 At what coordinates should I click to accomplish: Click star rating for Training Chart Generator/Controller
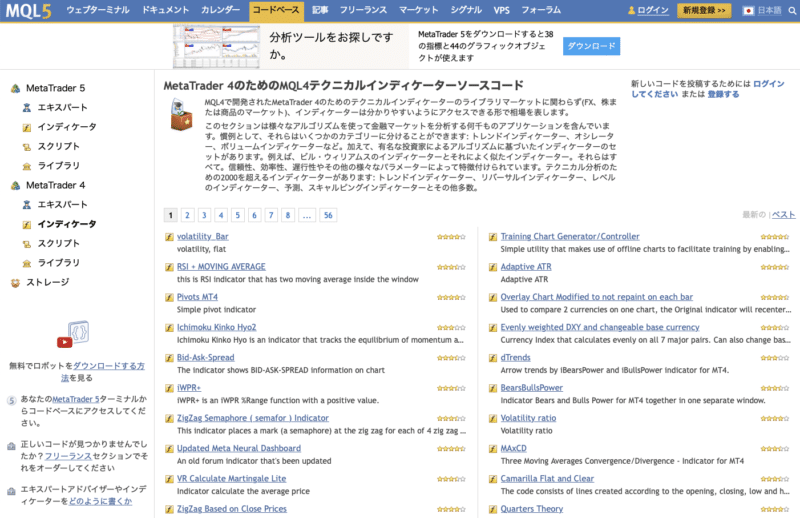pos(774,237)
